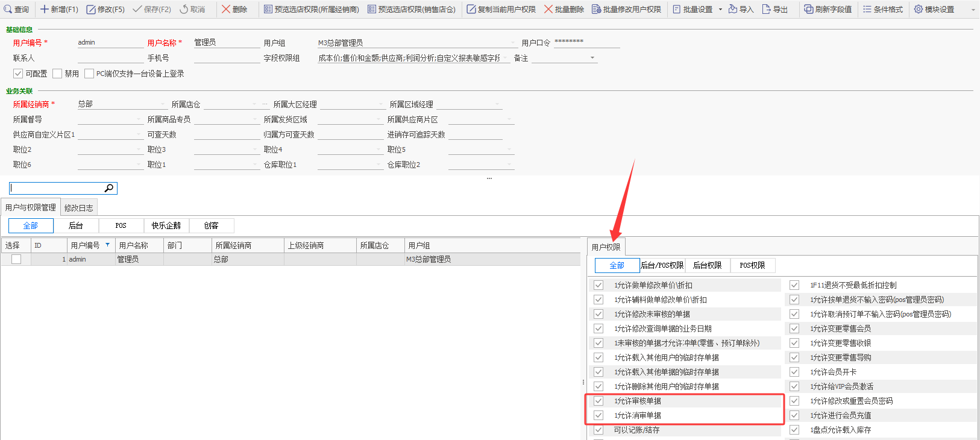Switch to the 修改日志 tab
Viewport: 980px width, 440px height.
(78, 208)
